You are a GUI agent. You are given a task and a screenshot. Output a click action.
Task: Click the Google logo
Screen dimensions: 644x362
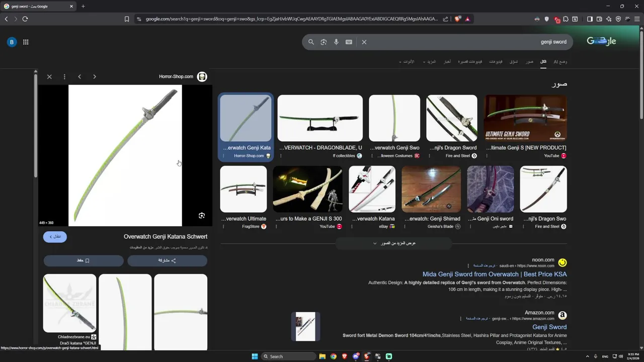601,42
